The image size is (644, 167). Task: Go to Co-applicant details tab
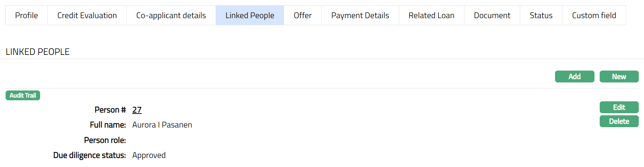click(171, 15)
